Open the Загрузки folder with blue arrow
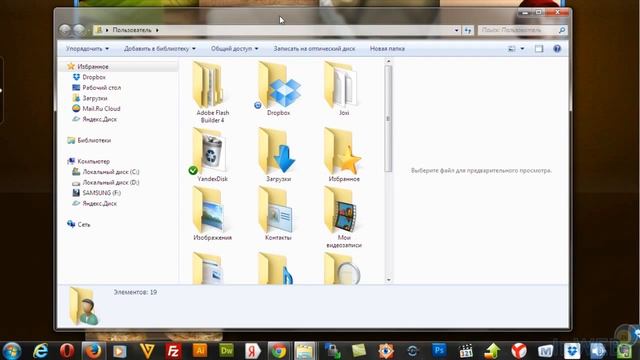The height and width of the screenshot is (360, 640). 278,154
